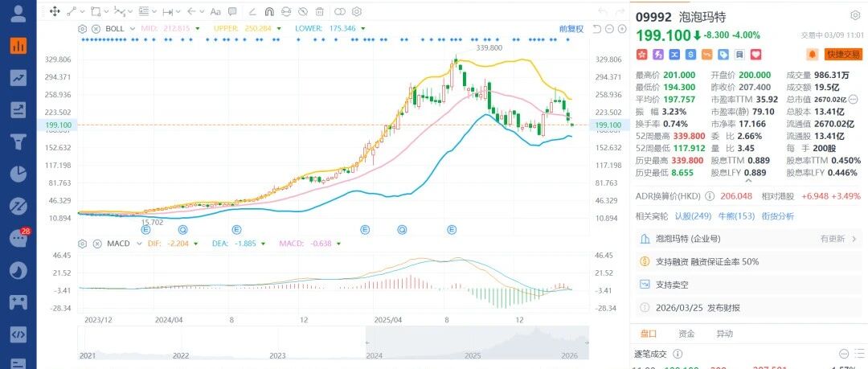Open the filter funnel screener icon

click(18, 141)
